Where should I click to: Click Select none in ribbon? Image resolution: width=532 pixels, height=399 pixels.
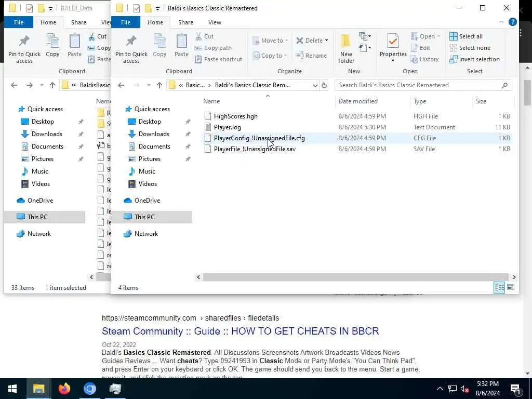470,48
